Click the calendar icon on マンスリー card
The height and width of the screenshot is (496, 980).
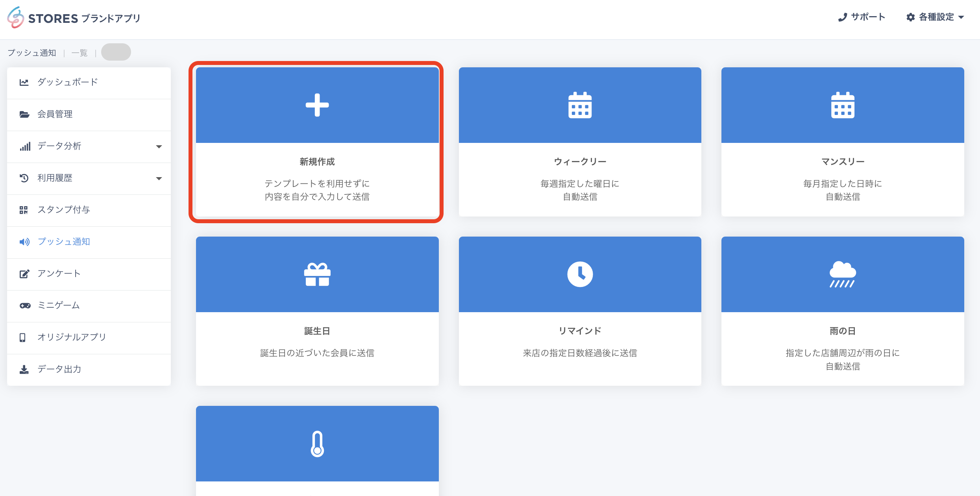tap(842, 105)
